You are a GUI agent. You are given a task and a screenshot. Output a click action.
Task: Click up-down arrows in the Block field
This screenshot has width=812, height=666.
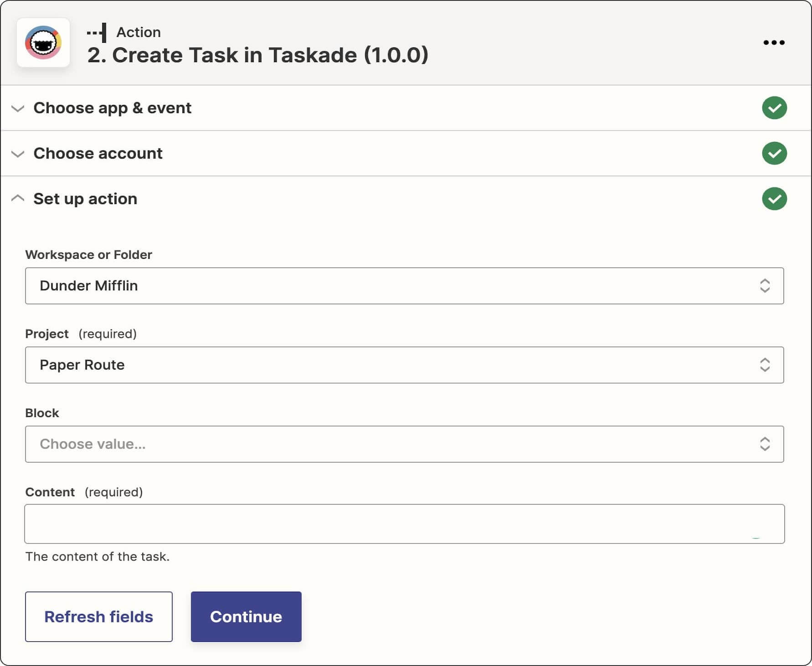click(x=765, y=444)
